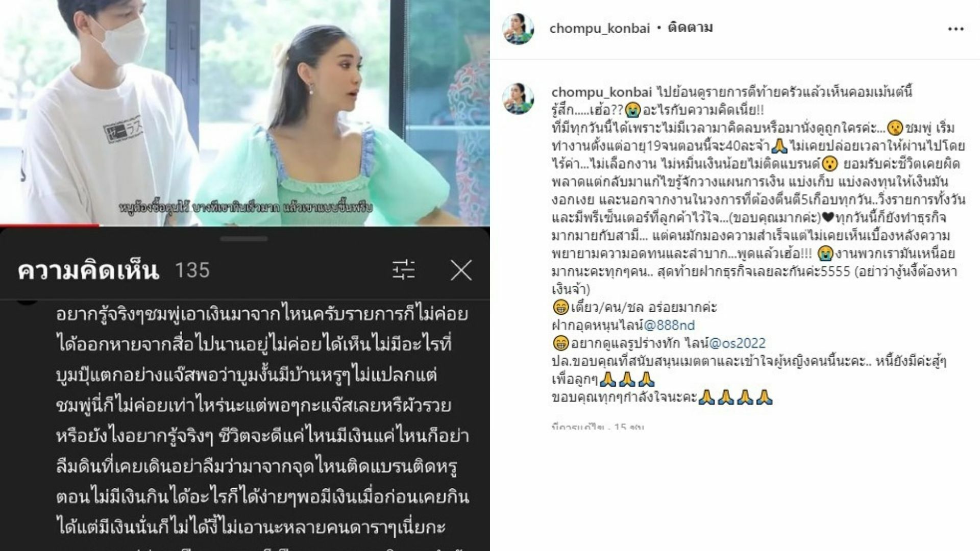Click chompu_konbai profile avatar in header
980x551 pixels.
pyautogui.click(x=518, y=29)
